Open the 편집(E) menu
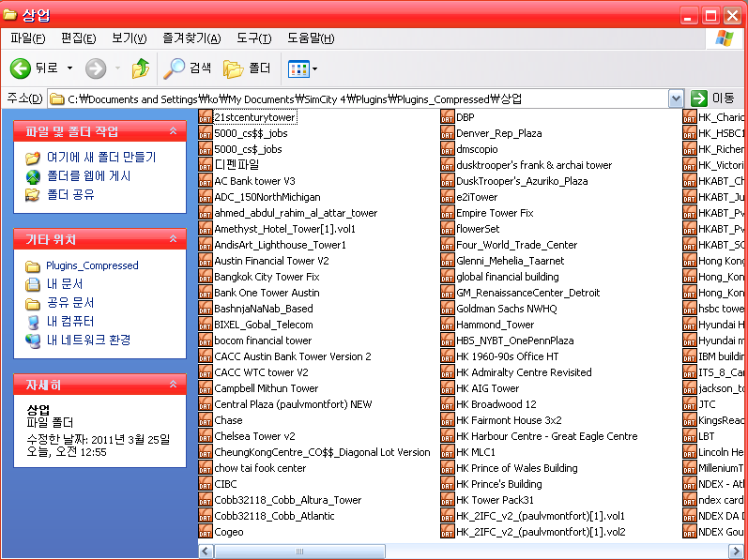 (78, 38)
